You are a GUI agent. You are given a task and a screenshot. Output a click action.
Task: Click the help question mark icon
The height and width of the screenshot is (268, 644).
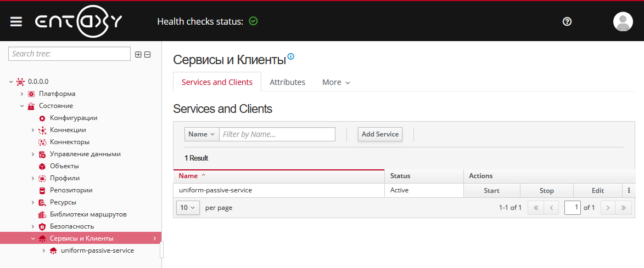[x=567, y=21]
